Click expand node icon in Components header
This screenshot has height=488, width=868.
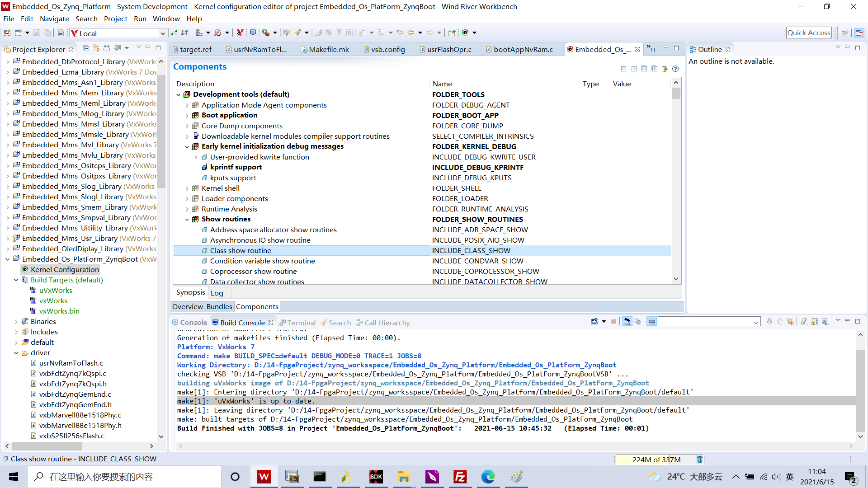tap(634, 69)
